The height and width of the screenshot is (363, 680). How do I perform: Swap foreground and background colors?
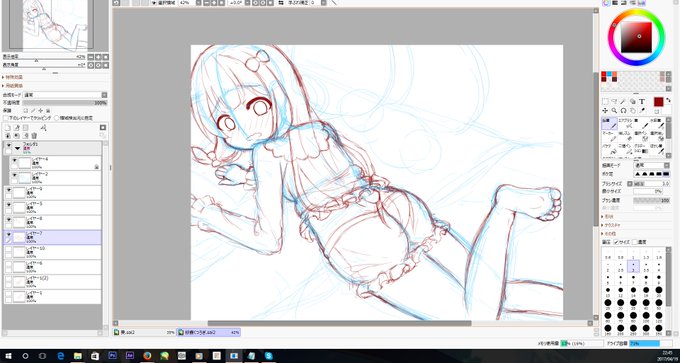coord(667,100)
